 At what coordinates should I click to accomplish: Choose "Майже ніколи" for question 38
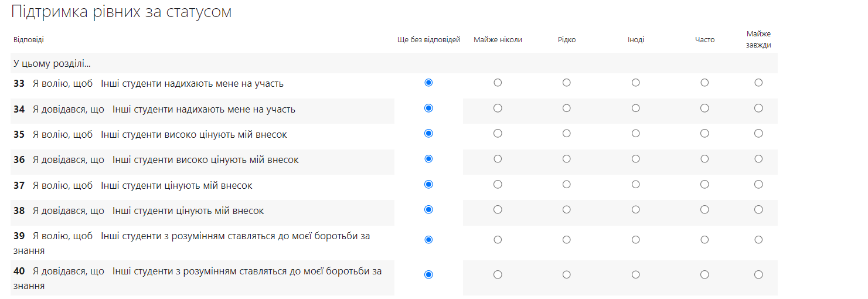tap(498, 209)
